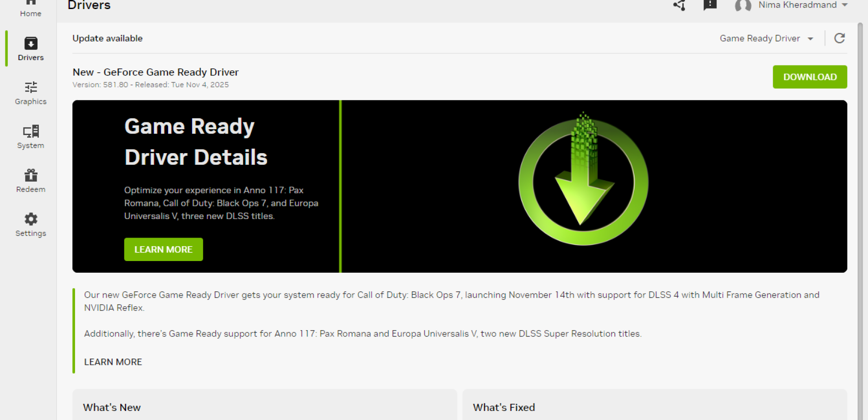Click the green LEARN MORE banner button

[x=163, y=249]
